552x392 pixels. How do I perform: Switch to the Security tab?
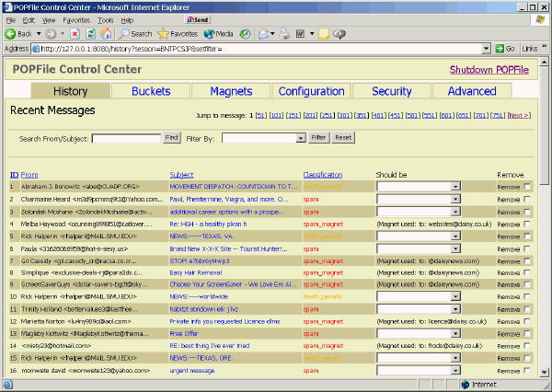(392, 91)
